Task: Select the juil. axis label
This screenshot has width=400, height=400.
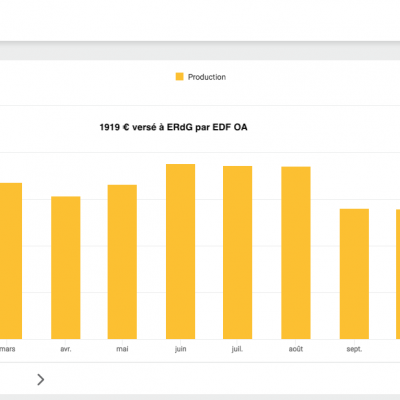Action: [x=237, y=349]
